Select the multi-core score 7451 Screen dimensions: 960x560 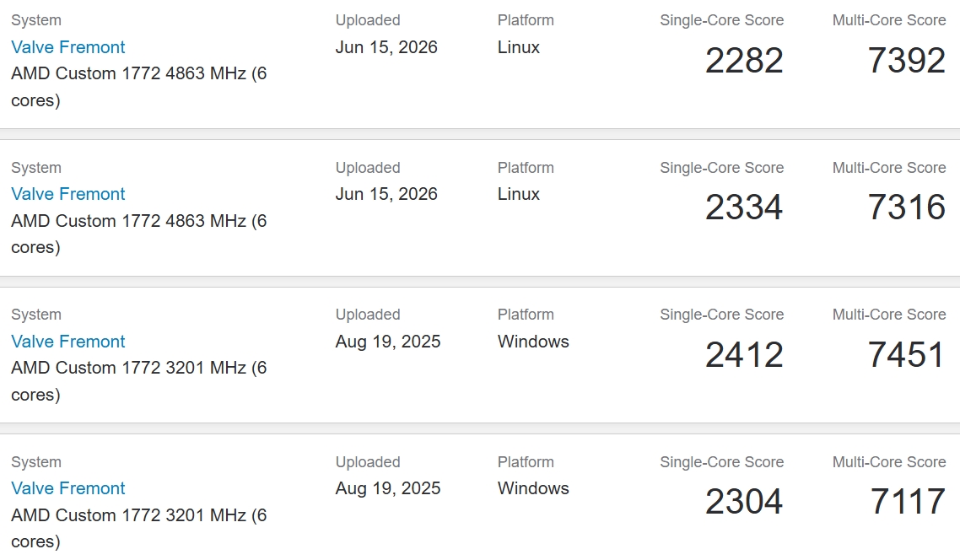coord(907,355)
